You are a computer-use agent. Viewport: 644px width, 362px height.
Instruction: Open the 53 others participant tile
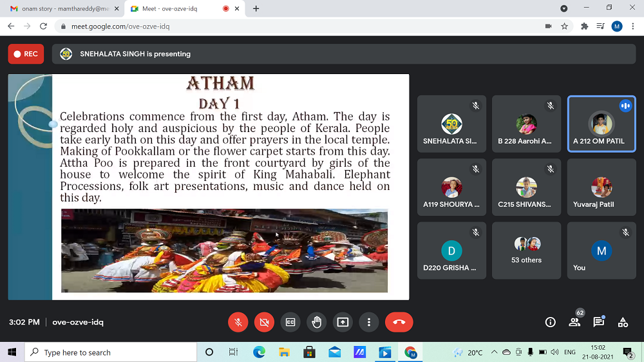tap(527, 251)
